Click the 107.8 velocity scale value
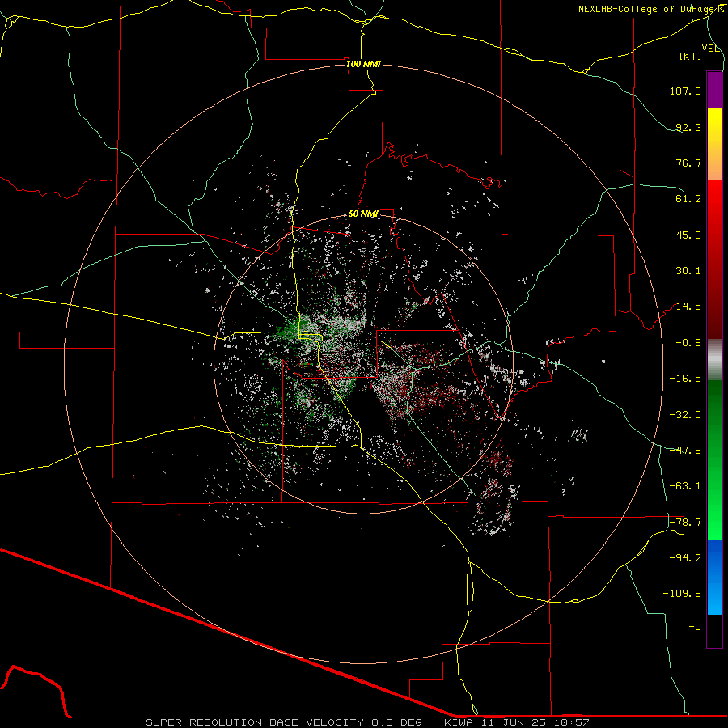This screenshot has width=728, height=728. click(685, 91)
